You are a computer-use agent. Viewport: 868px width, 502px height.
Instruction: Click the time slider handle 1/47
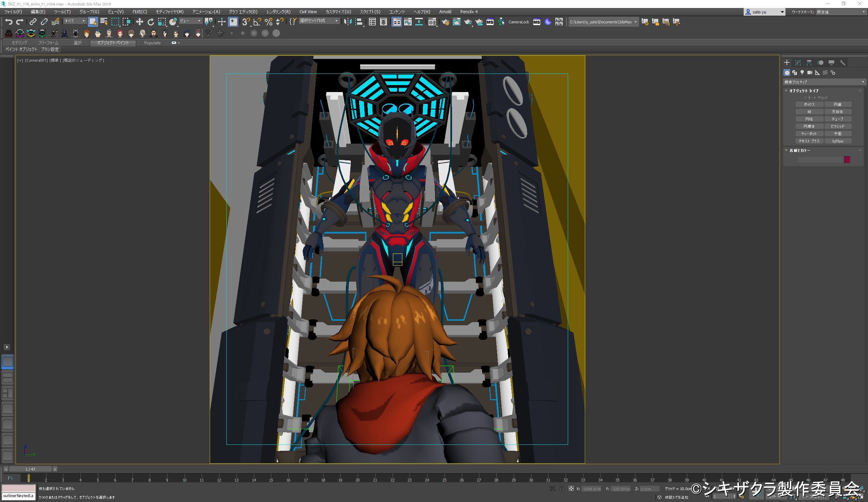(x=30, y=469)
